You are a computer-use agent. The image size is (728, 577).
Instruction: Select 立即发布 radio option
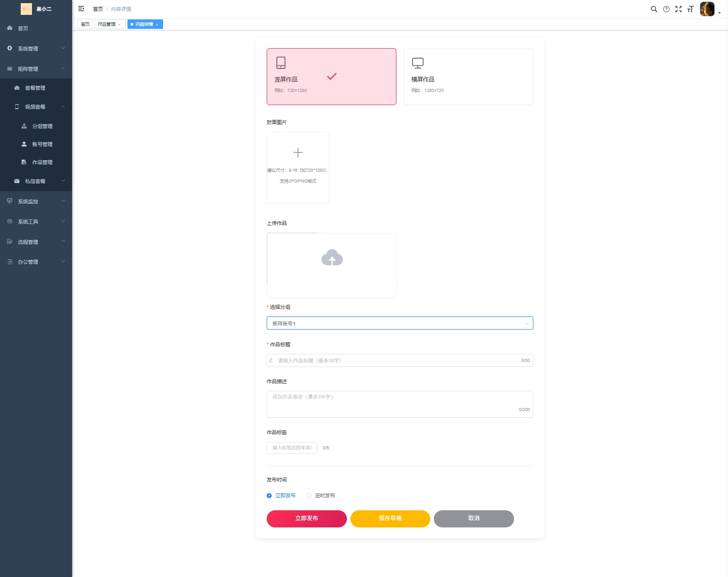click(x=269, y=495)
